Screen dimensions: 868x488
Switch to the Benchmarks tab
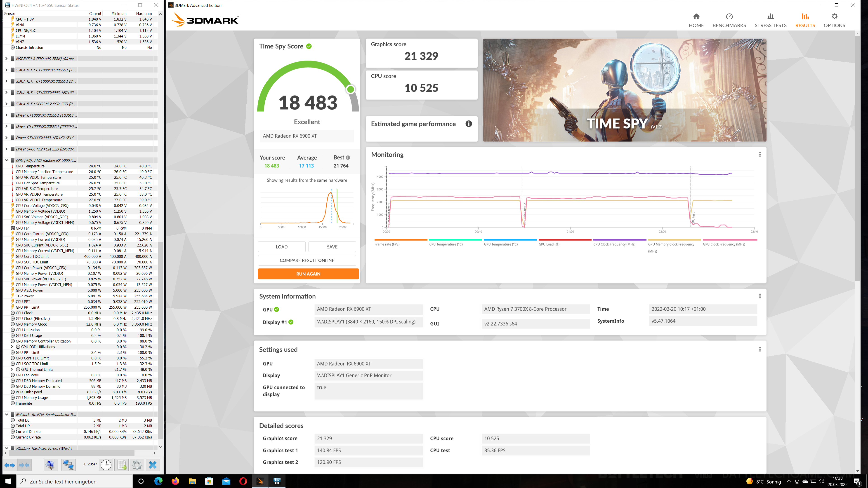(x=729, y=20)
